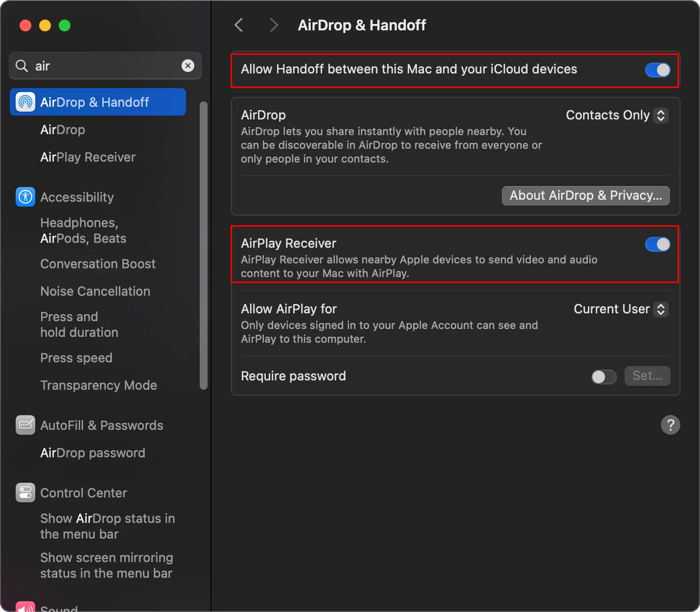Click the AirDrop description text
The width and height of the screenshot is (700, 612).
coord(391,145)
